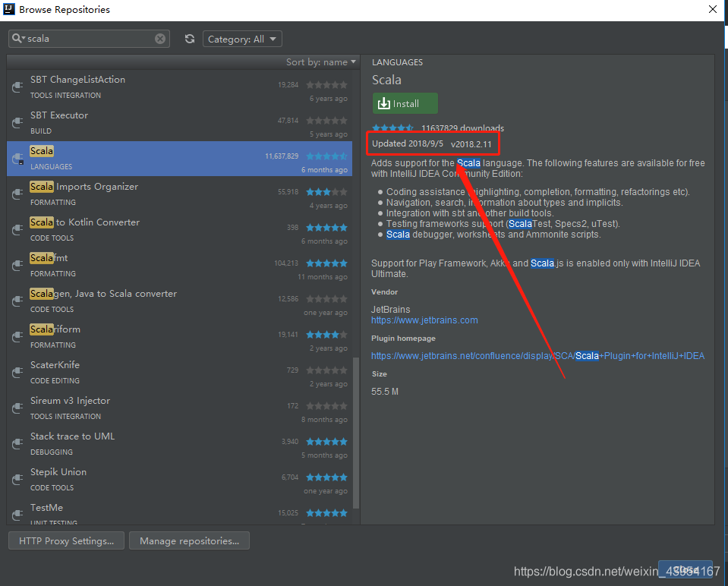Select Sireum v3 Injector plugin
The image size is (728, 586).
tap(180, 409)
